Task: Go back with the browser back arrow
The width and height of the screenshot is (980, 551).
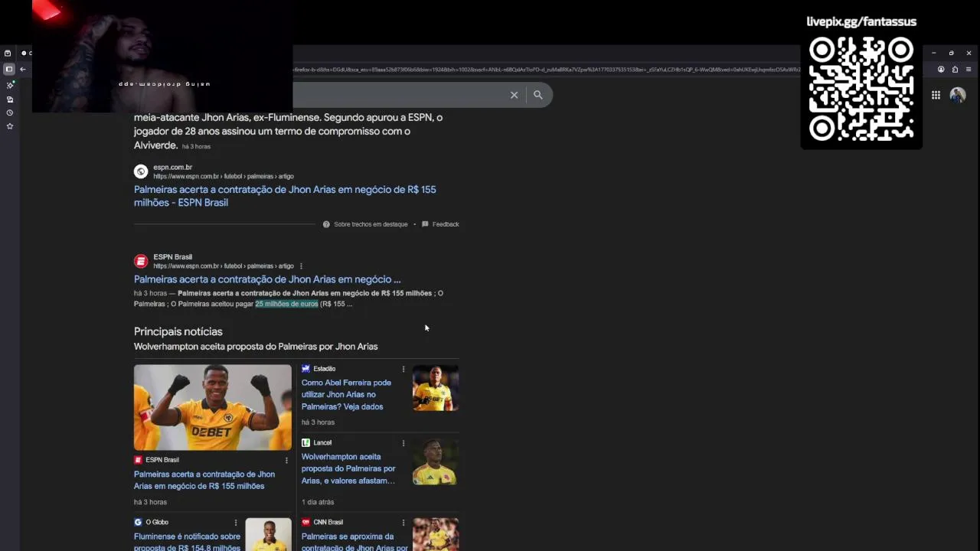Action: [23, 69]
